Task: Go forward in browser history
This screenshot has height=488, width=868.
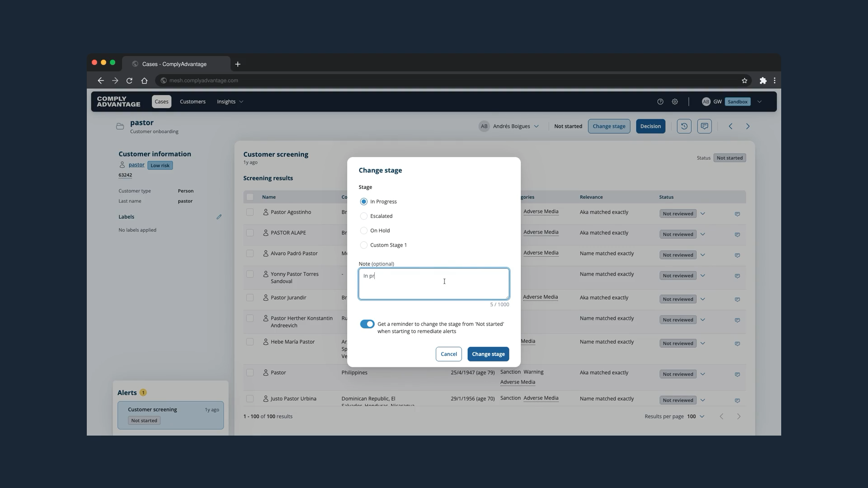Action: tap(115, 80)
